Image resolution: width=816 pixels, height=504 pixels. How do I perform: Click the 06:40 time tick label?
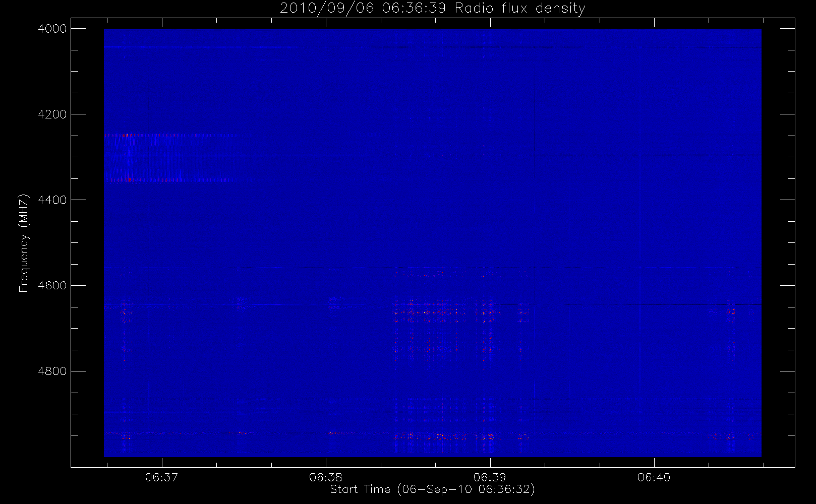(x=654, y=477)
